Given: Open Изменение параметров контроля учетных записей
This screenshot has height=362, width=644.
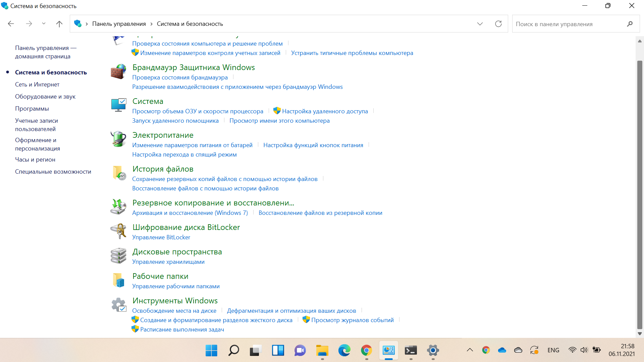Looking at the screenshot, I should coord(210,53).
